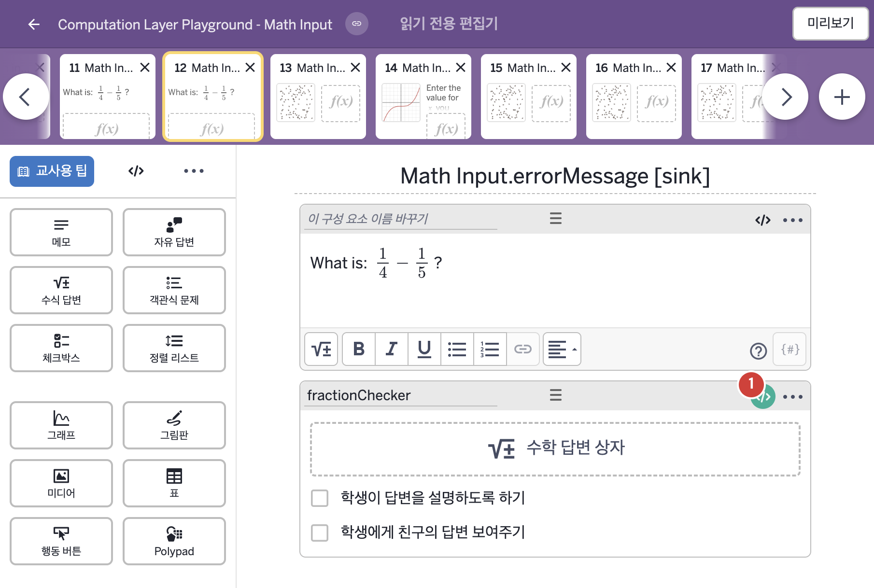This screenshot has height=588, width=874.
Task: Add a new screen with the plus button
Action: click(842, 97)
